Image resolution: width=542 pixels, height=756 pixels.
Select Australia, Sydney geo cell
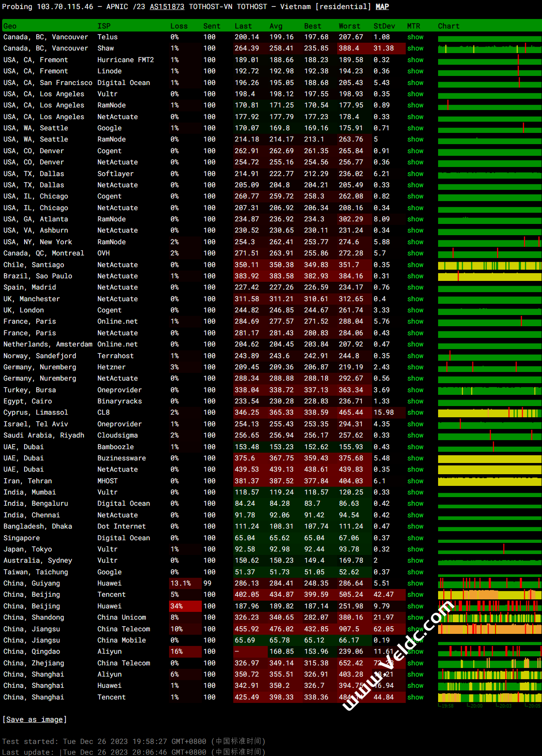click(x=38, y=561)
